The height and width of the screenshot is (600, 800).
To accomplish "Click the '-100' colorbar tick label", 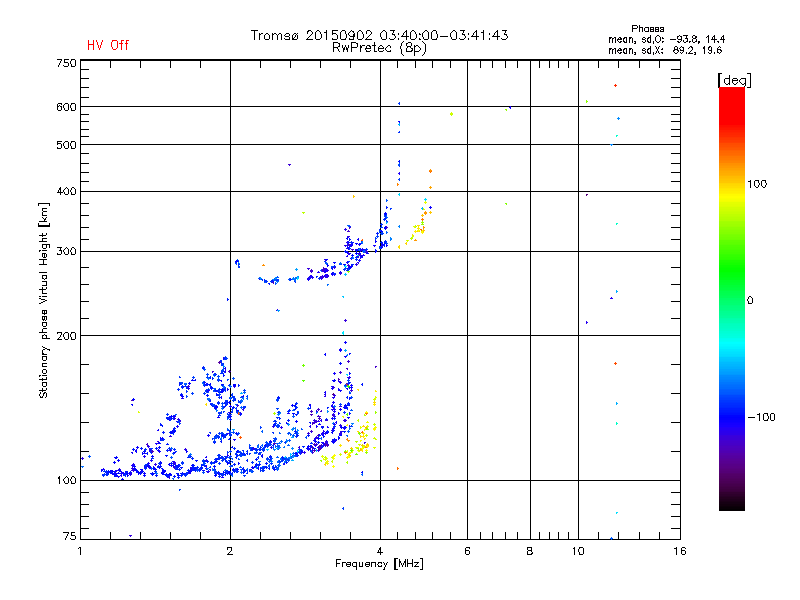I will (x=761, y=417).
